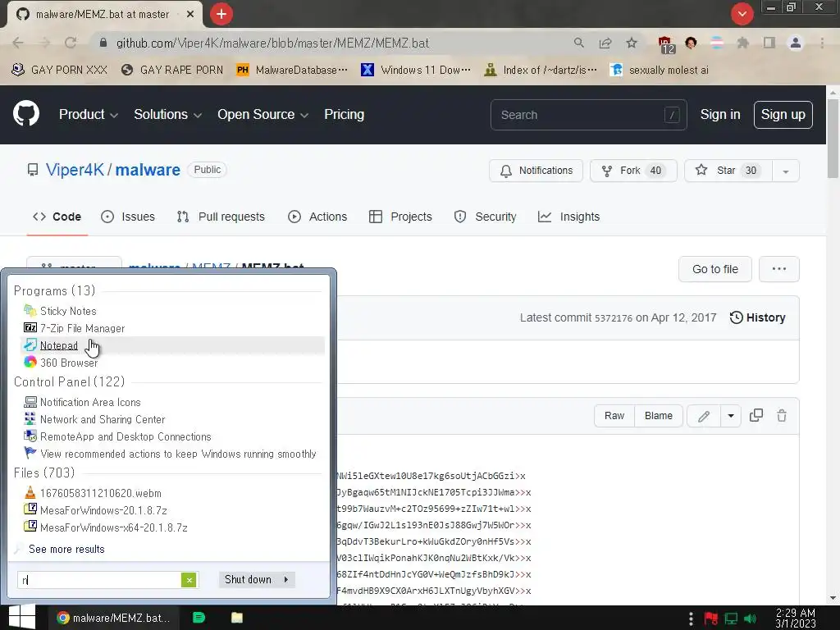Open the edit options dropdown caret
The image size is (840, 630).
click(731, 416)
